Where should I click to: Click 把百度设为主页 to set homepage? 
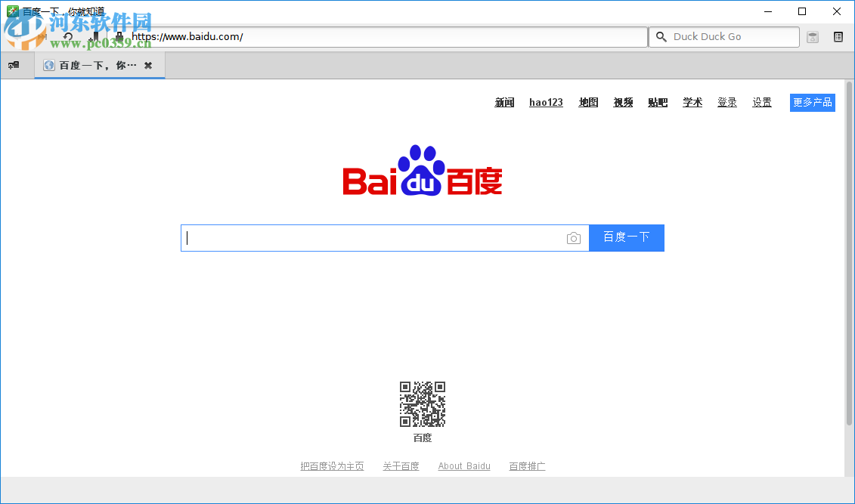pos(333,465)
